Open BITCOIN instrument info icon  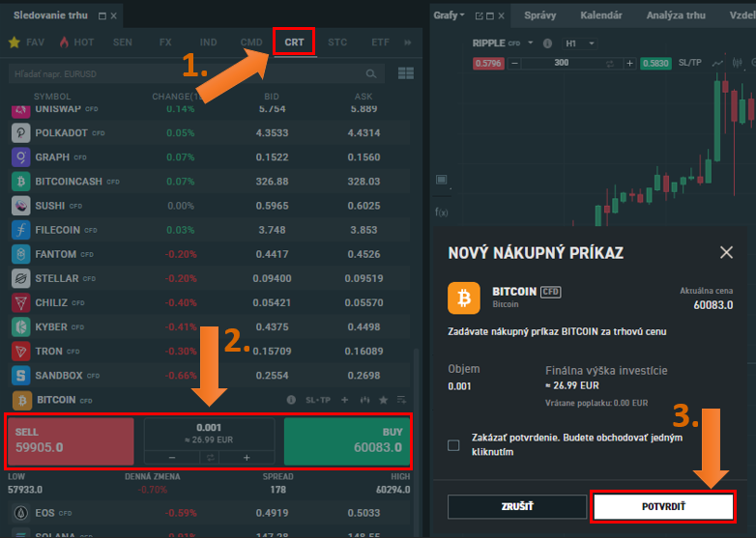[x=291, y=400]
